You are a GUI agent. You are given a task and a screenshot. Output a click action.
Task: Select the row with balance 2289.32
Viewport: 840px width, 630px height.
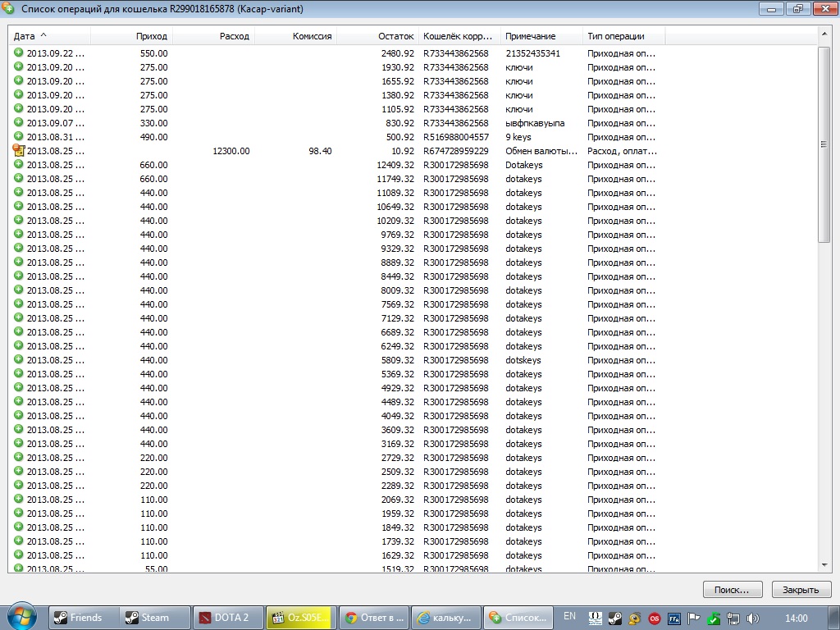pos(413,486)
